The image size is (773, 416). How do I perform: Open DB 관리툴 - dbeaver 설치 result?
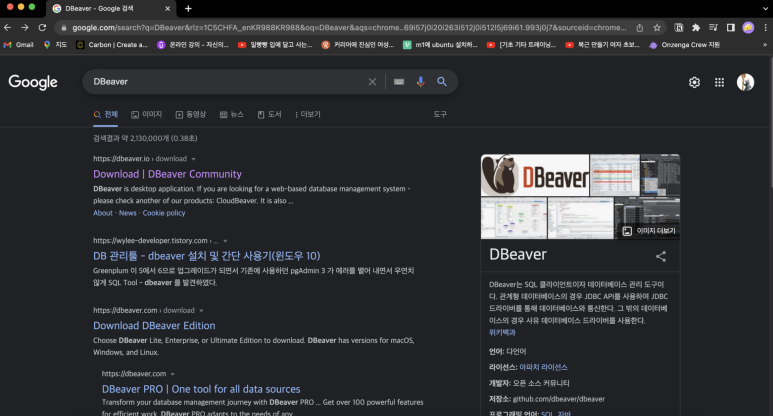(x=207, y=256)
